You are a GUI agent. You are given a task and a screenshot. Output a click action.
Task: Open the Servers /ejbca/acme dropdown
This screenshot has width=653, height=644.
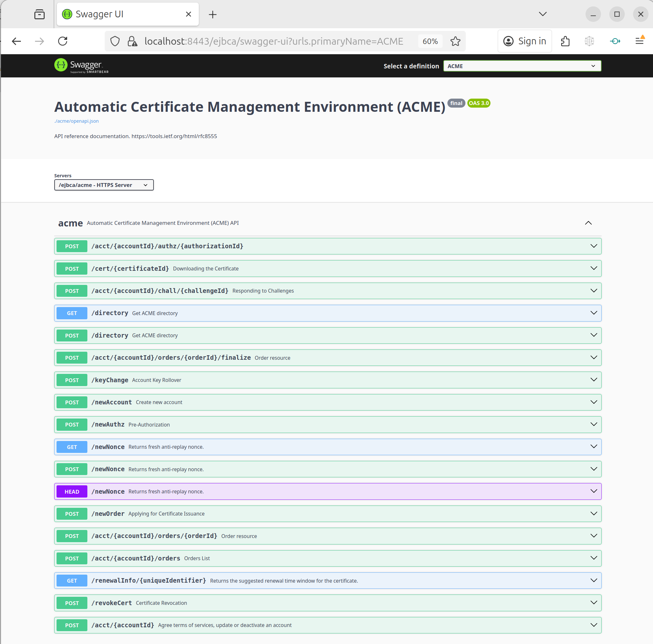(x=104, y=185)
